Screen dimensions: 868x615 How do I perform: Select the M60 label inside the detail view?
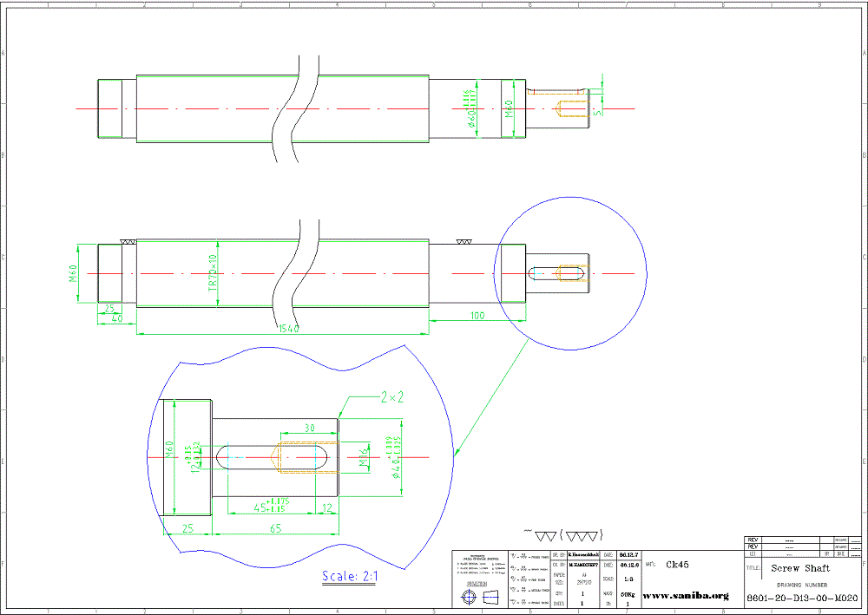pyautogui.click(x=170, y=449)
